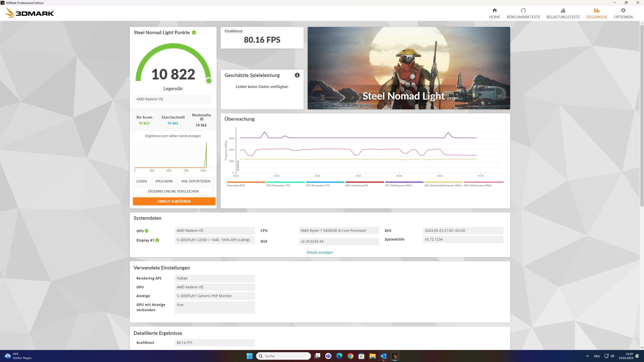Click Ergebnis online vergleichen button
This screenshot has height=362, width=644.
click(173, 191)
